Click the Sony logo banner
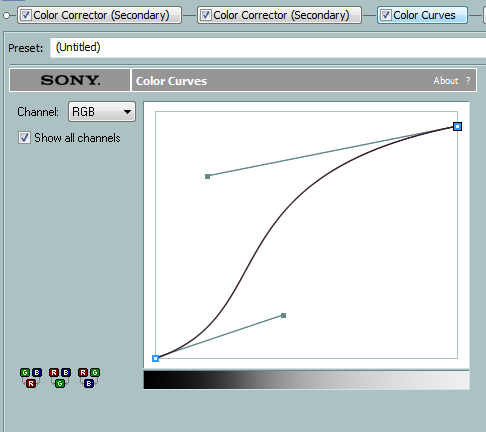Screen dimensions: 486x432 tap(70, 80)
